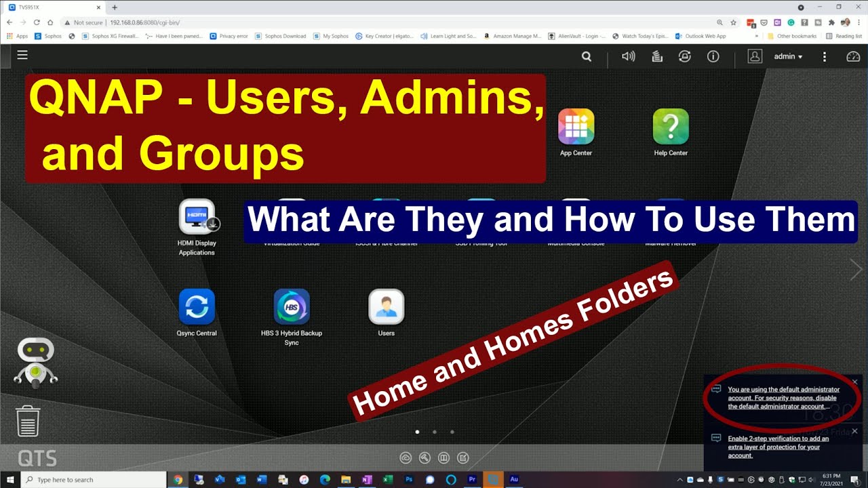Open the QTS More options dots
868x488 pixels.
[825, 57]
